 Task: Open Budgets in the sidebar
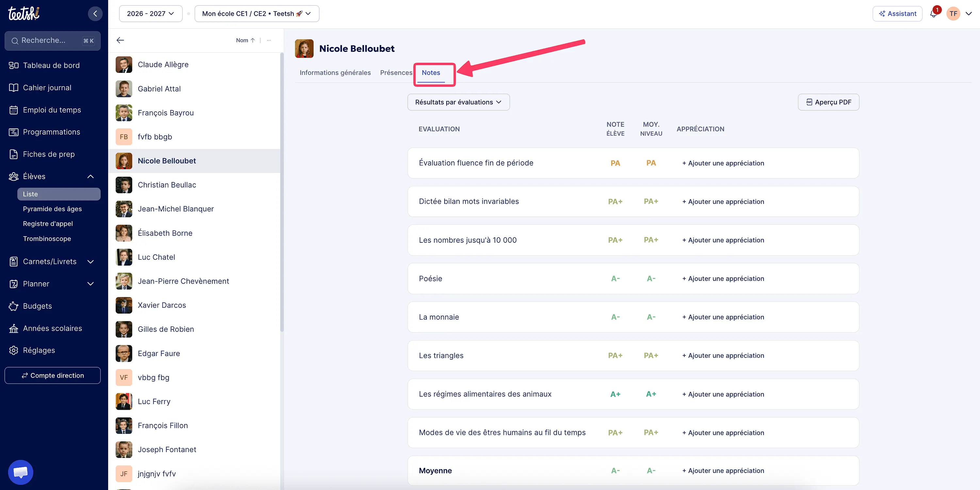click(37, 306)
